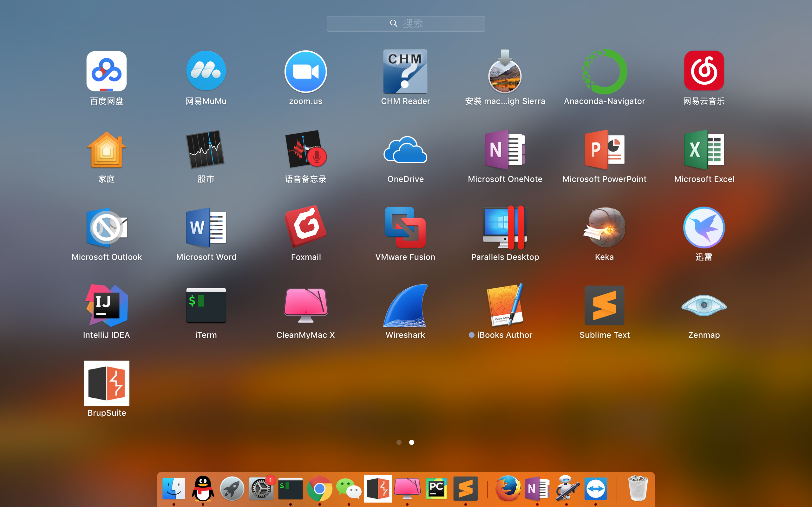
Task: Click the Launchpad search field
Action: [x=406, y=23]
